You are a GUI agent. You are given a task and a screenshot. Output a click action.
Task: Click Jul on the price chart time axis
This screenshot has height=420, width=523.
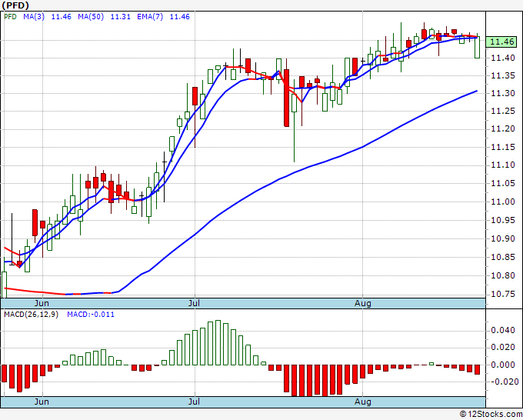click(x=194, y=303)
